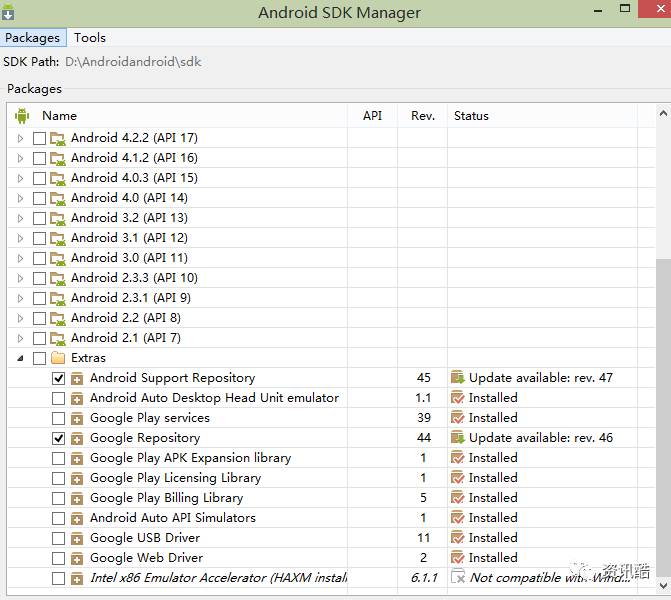This screenshot has height=600, width=671.
Task: Click the package icon for Google Repository
Action: [77, 438]
